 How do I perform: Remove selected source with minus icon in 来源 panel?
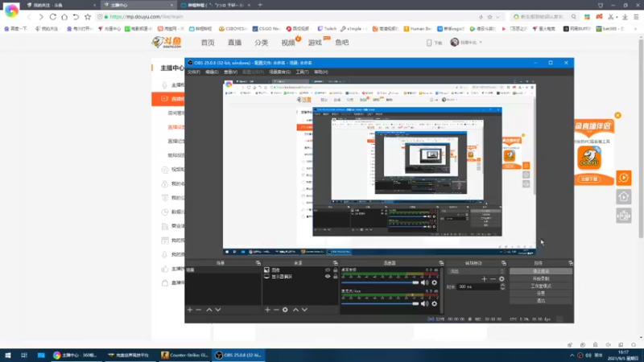pos(276,310)
